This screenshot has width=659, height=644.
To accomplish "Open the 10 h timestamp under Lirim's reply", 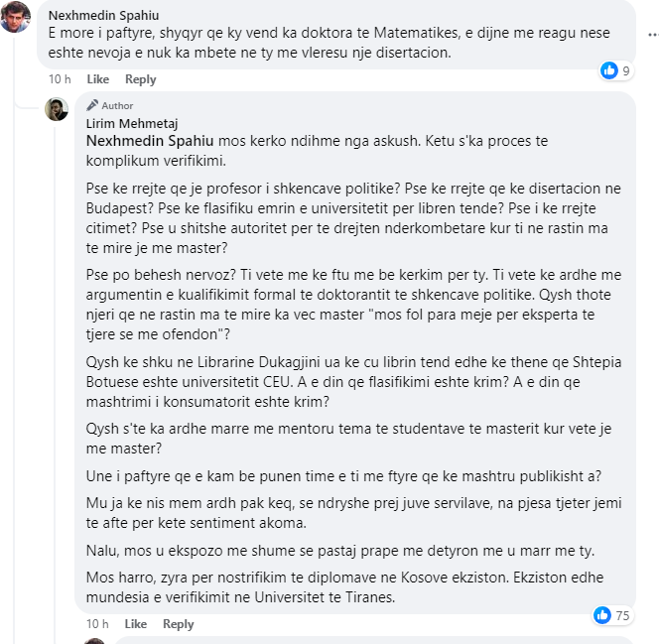I will [97, 624].
